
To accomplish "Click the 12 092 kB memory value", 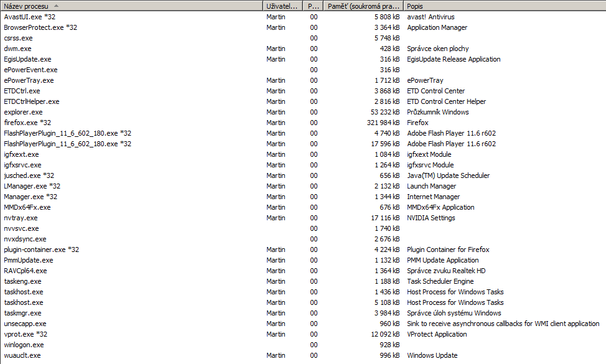I will point(385,334).
